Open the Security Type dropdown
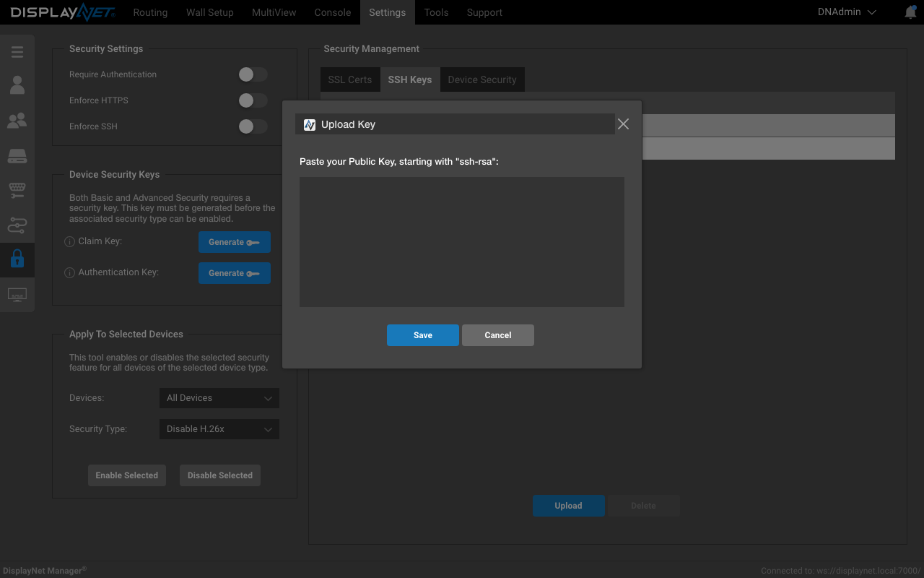The width and height of the screenshot is (924, 578). pyautogui.click(x=219, y=429)
